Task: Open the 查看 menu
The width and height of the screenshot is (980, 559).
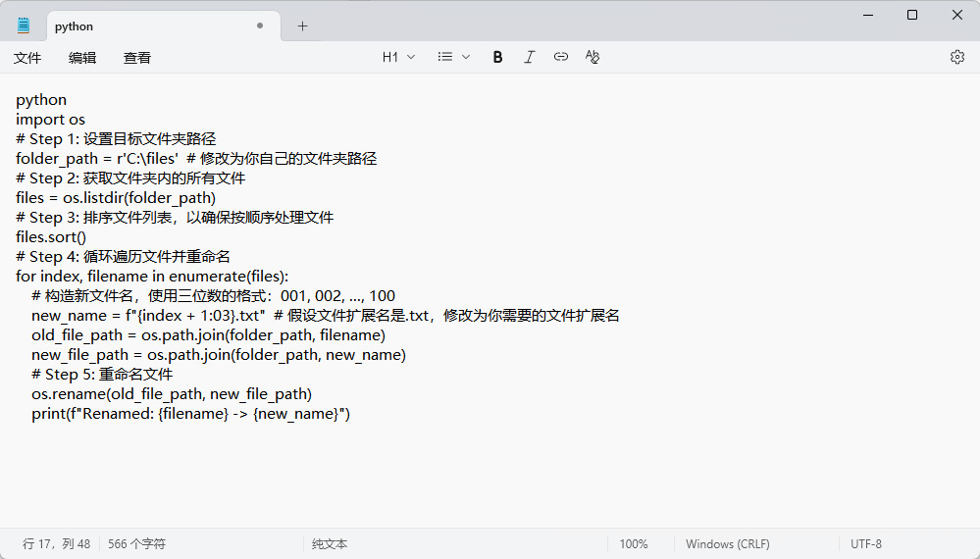Action: click(x=137, y=58)
